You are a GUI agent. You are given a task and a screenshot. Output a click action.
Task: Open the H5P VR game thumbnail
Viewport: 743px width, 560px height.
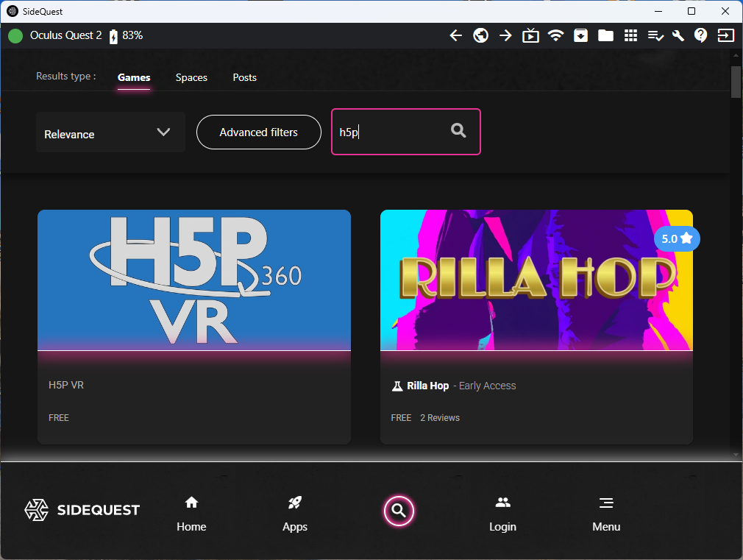tap(194, 280)
